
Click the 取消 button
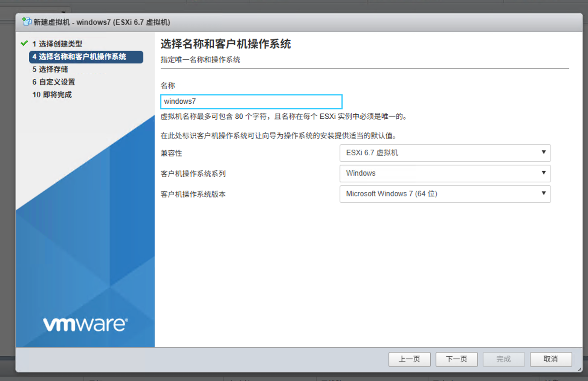click(551, 359)
